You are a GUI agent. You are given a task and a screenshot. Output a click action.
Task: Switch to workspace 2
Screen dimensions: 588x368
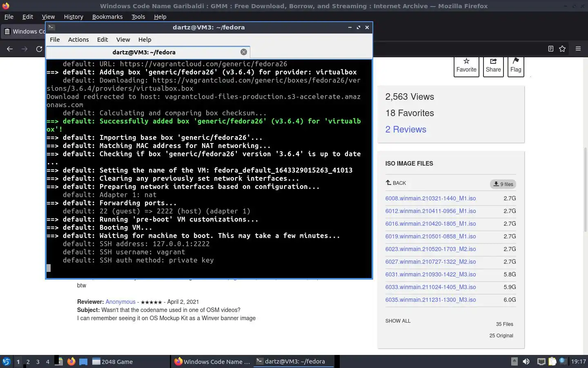tap(28, 361)
